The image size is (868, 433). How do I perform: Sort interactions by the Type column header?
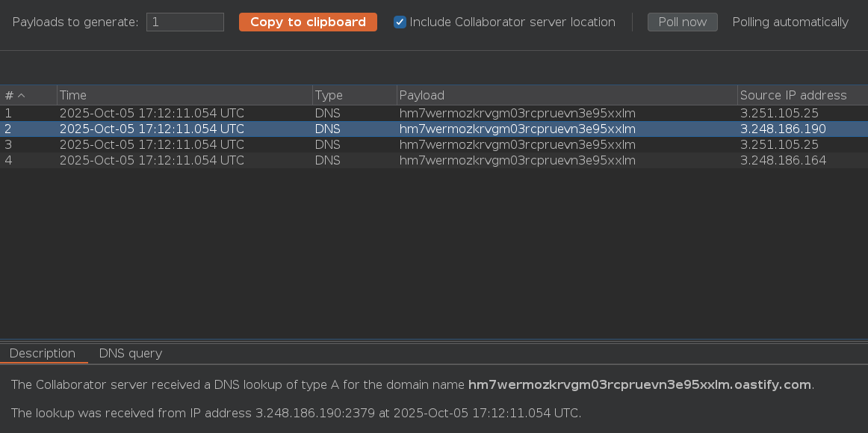tap(354, 95)
